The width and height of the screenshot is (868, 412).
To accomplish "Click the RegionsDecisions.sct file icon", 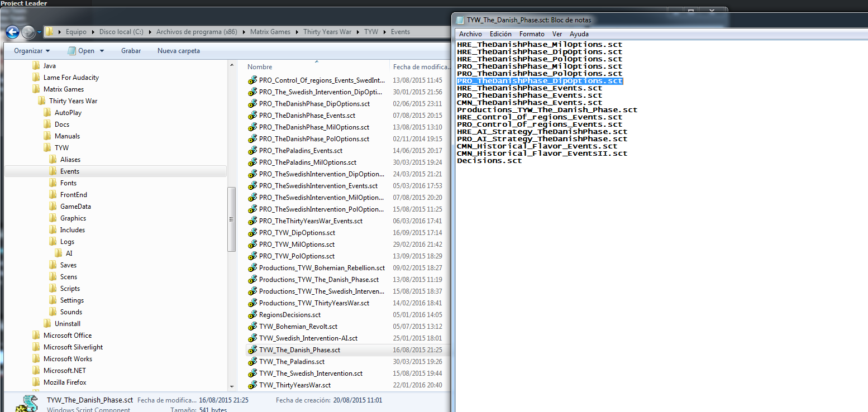I will point(252,315).
